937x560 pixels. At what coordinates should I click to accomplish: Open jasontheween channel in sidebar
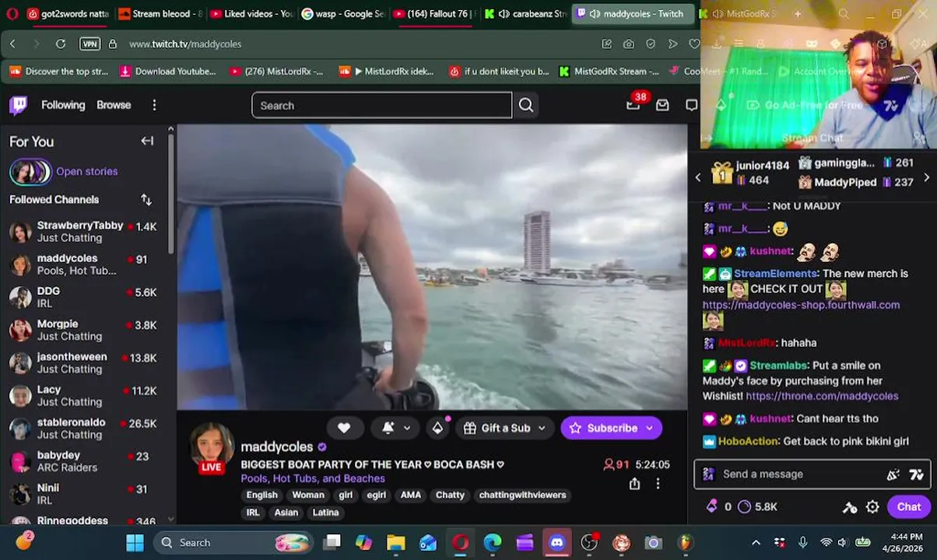pyautogui.click(x=84, y=362)
